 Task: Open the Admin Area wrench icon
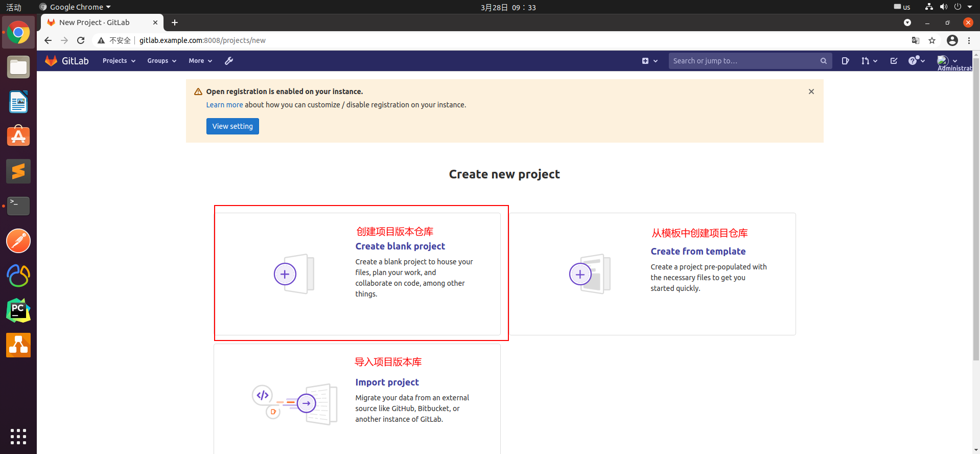tap(229, 60)
